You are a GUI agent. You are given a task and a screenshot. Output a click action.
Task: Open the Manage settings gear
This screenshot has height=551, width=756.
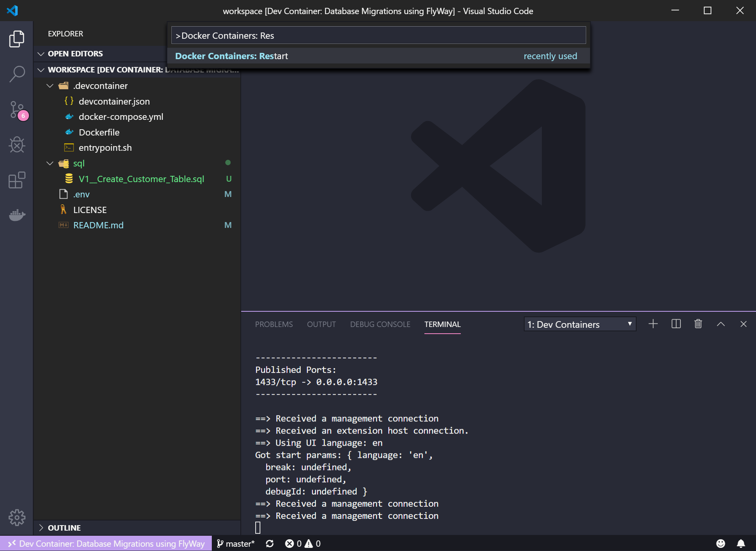tap(17, 517)
